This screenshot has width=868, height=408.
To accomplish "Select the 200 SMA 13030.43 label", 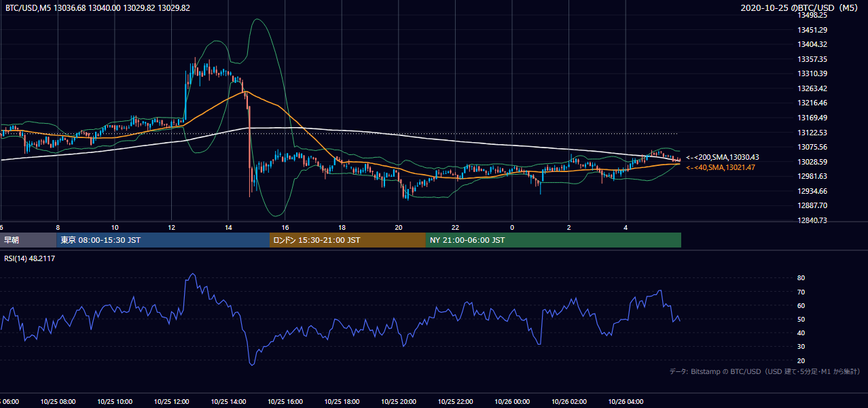I will click(723, 157).
